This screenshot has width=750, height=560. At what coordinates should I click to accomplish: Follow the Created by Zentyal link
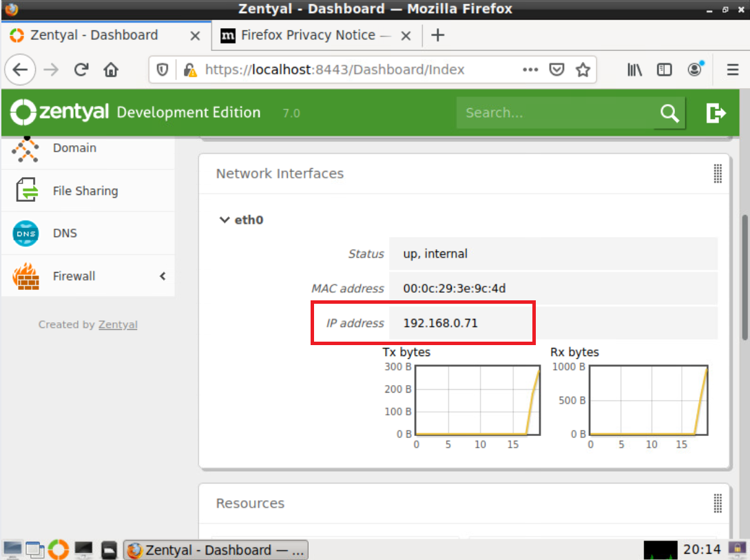(x=118, y=324)
